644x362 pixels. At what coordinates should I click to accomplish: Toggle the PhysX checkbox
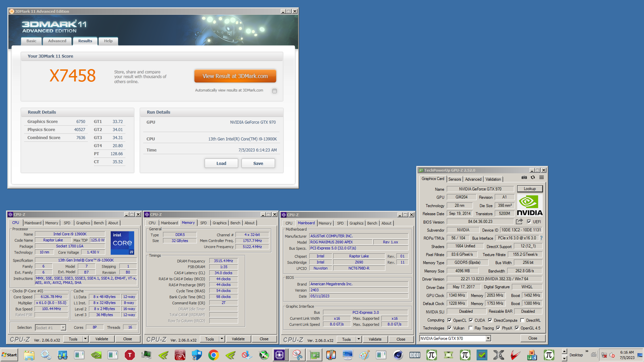(x=498, y=328)
